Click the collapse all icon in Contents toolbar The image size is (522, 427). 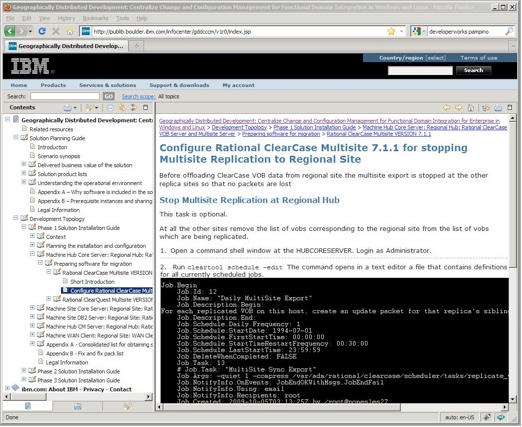tap(110, 108)
